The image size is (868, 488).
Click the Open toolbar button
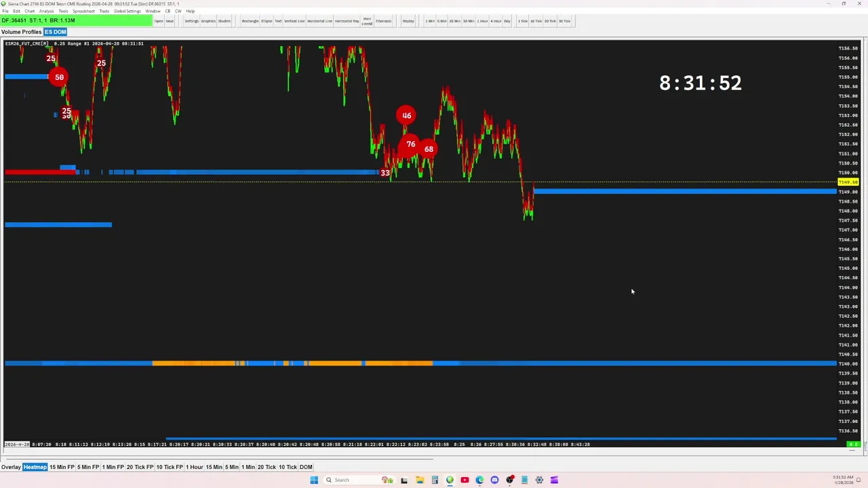159,21
